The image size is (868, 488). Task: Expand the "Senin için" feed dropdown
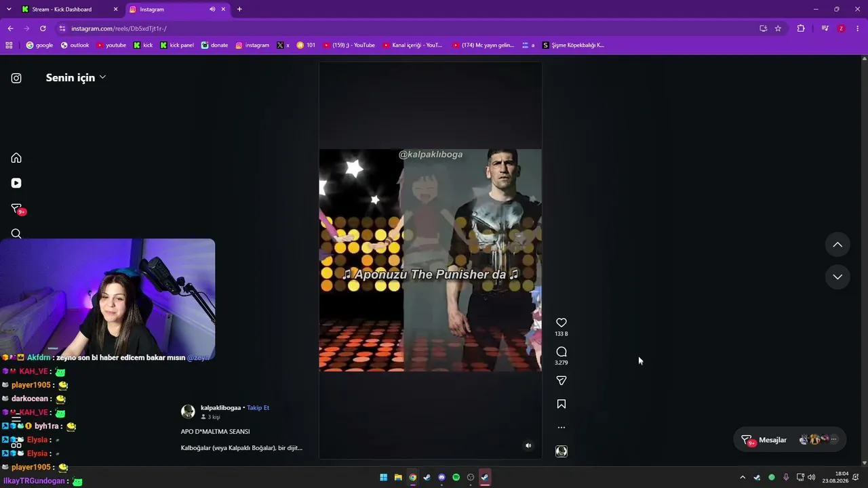(76, 77)
